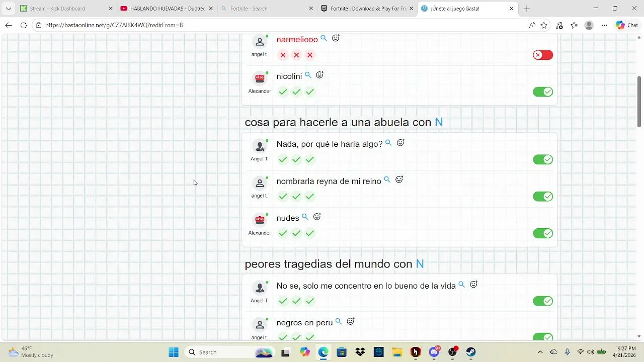The image size is (644, 362).
Task: Search answer nicolini with magnifier icon
Action: pos(308,75)
